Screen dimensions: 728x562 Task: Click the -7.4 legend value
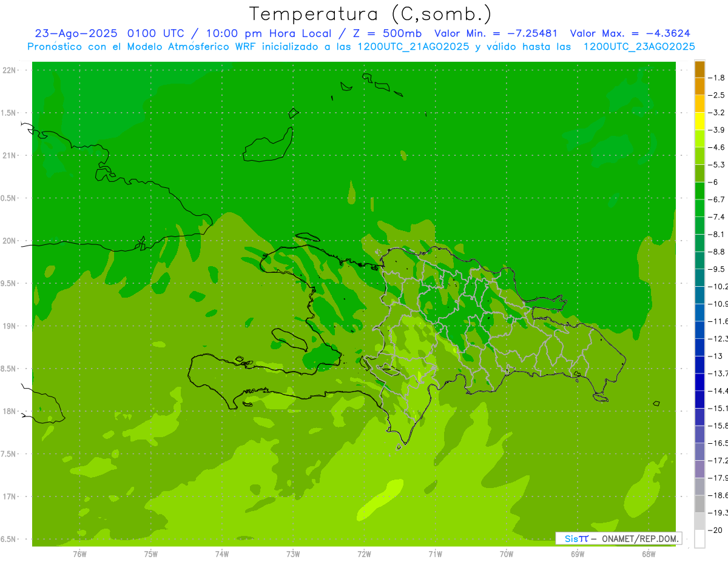coord(716,216)
